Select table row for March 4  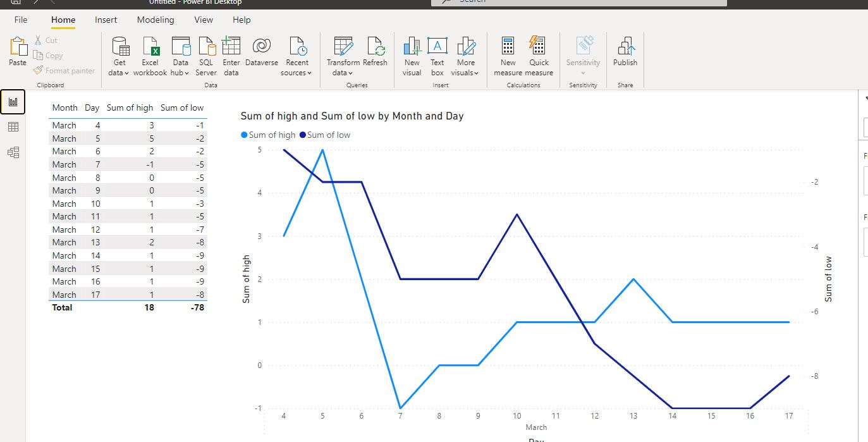[x=128, y=125]
